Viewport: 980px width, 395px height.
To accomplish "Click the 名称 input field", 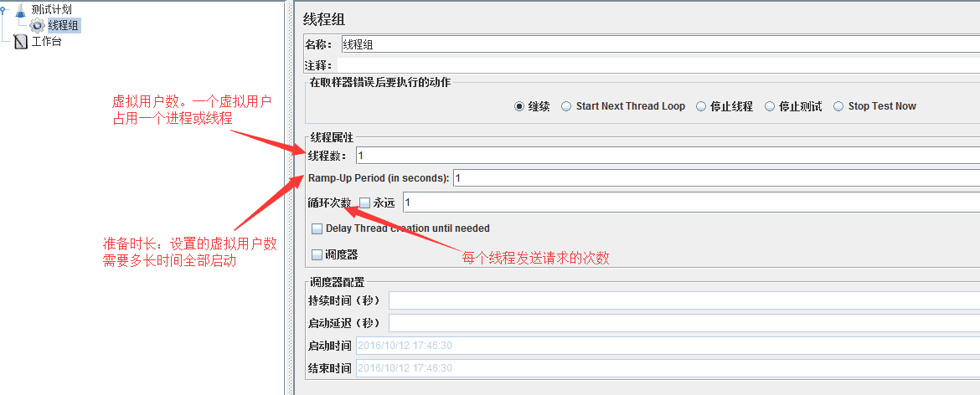I will [661, 44].
